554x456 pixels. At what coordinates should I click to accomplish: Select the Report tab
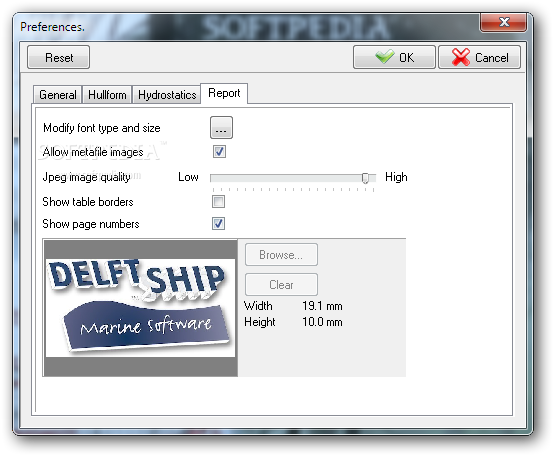[x=224, y=93]
